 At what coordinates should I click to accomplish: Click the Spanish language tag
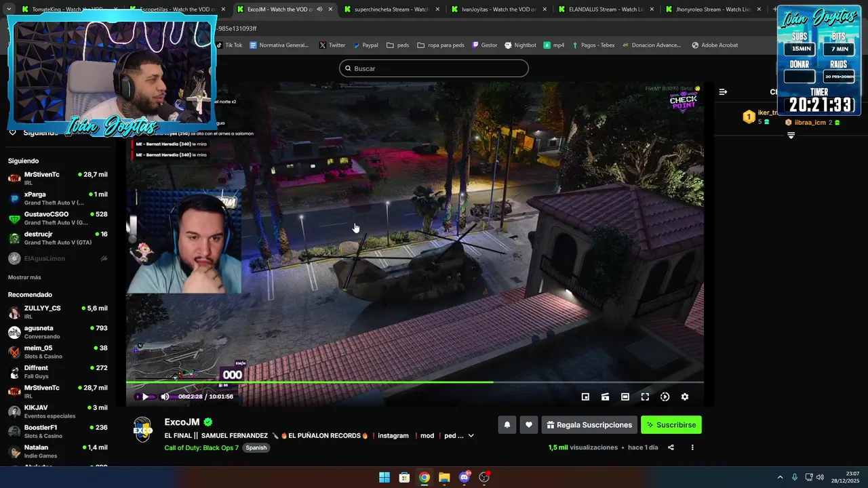pyautogui.click(x=256, y=448)
